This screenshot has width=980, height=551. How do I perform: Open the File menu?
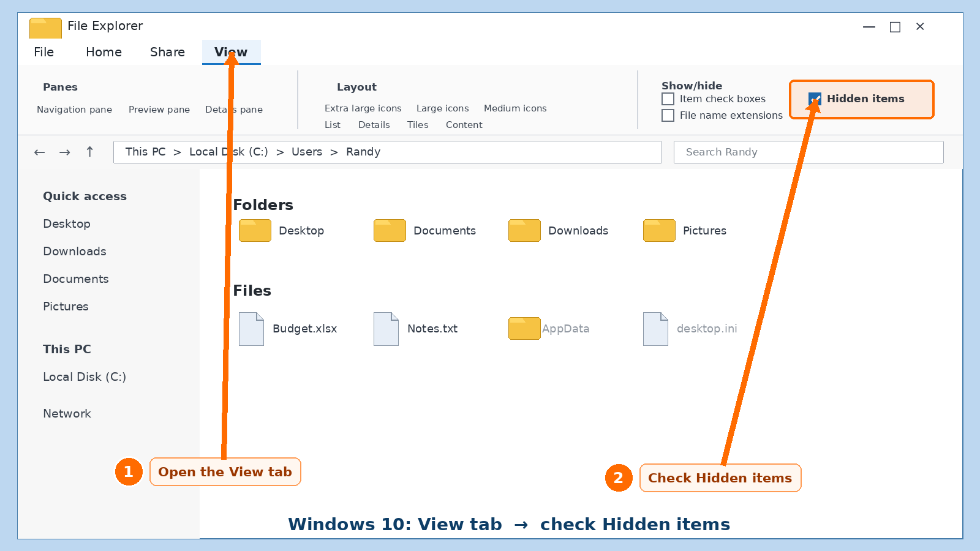[x=44, y=52]
